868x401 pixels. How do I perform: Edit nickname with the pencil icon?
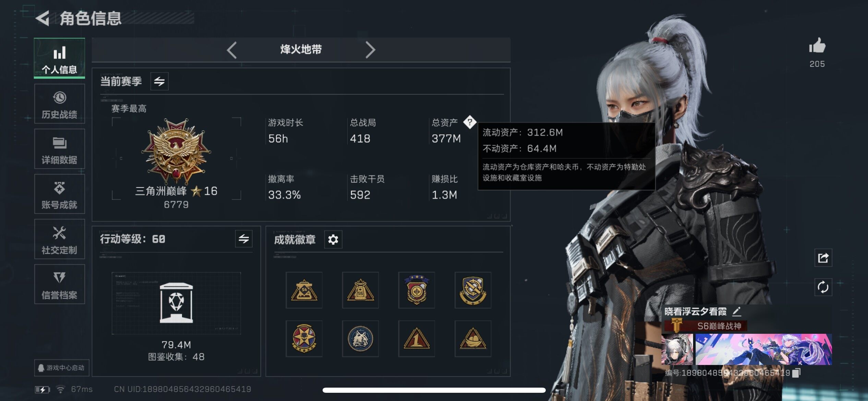736,311
